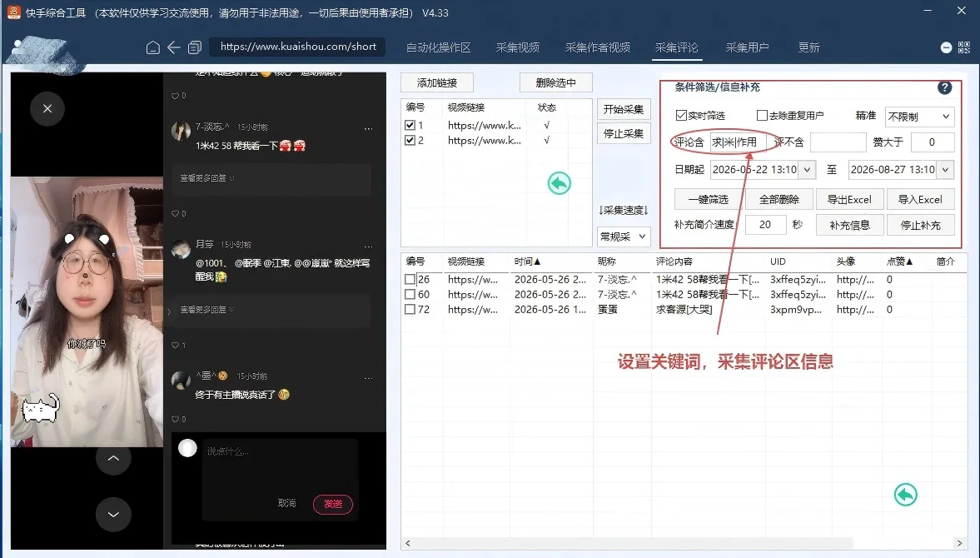Image resolution: width=980 pixels, height=558 pixels.
Task: Click the 全部删除 button
Action: (x=779, y=199)
